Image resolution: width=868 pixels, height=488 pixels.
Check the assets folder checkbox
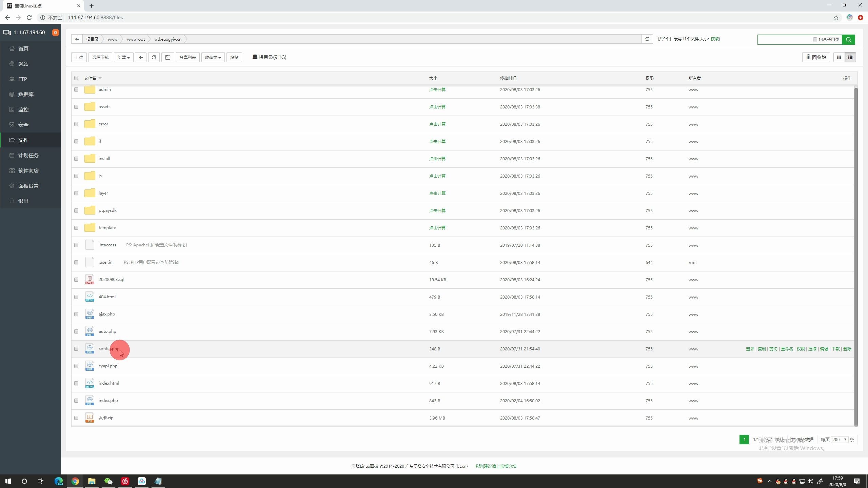[x=76, y=107]
